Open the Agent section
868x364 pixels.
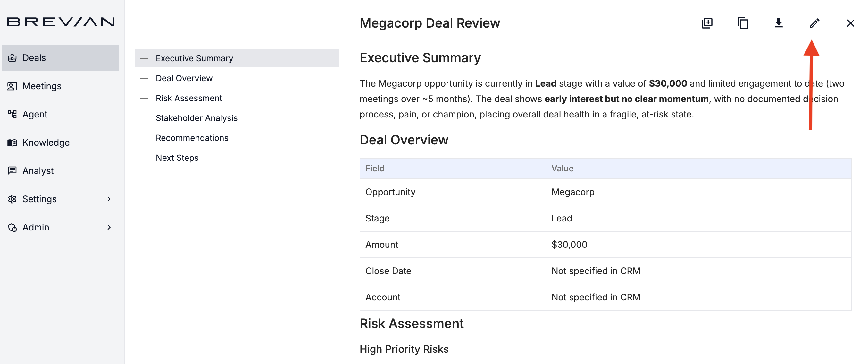coord(35,114)
